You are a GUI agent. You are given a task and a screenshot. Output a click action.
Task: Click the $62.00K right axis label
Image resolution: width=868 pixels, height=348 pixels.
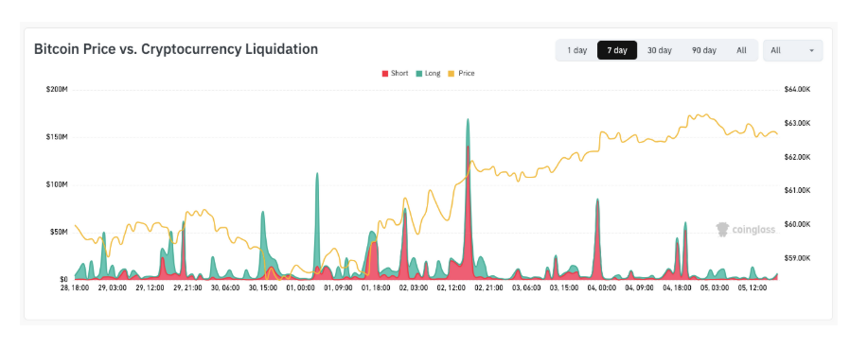coord(797,157)
